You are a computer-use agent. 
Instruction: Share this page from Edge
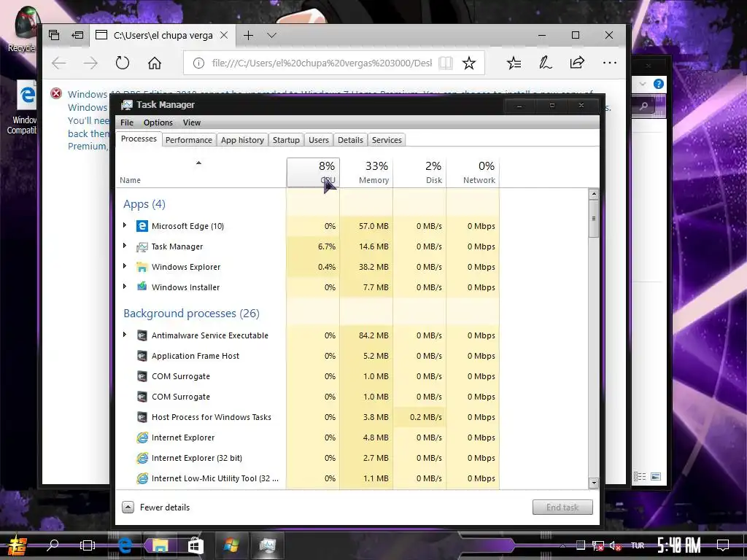coord(577,63)
